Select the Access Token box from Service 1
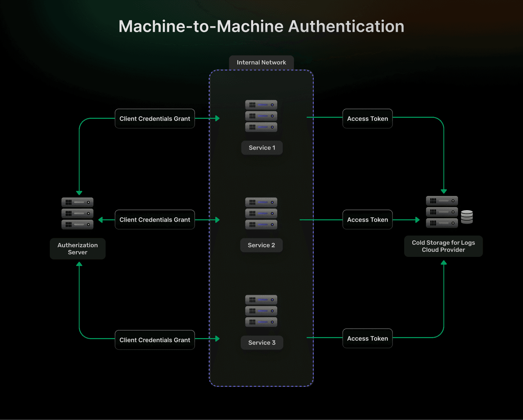 (x=367, y=119)
